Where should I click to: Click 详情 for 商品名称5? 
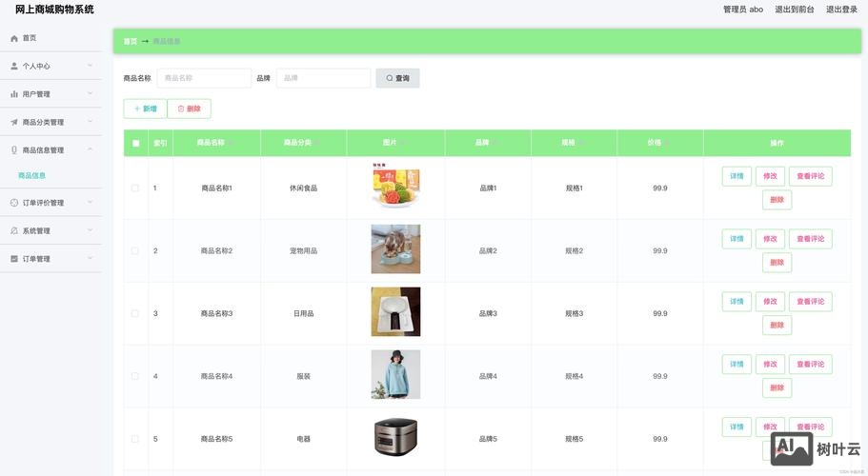pos(737,426)
